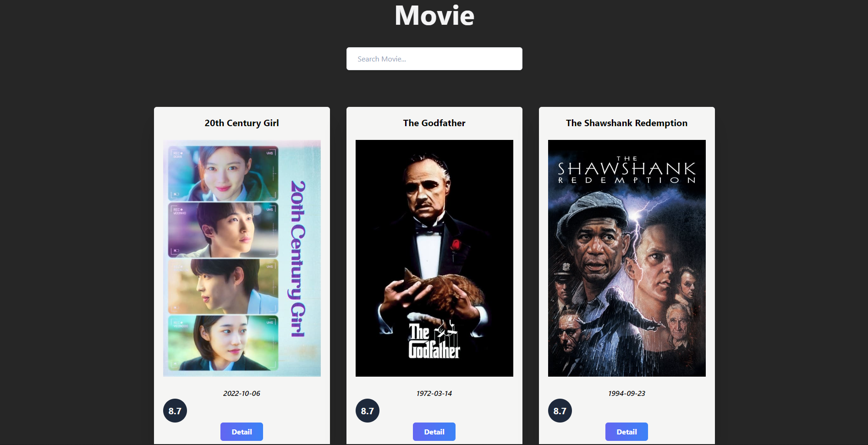Click "The Godfather" card title text
The width and height of the screenshot is (868, 445).
pyautogui.click(x=434, y=123)
